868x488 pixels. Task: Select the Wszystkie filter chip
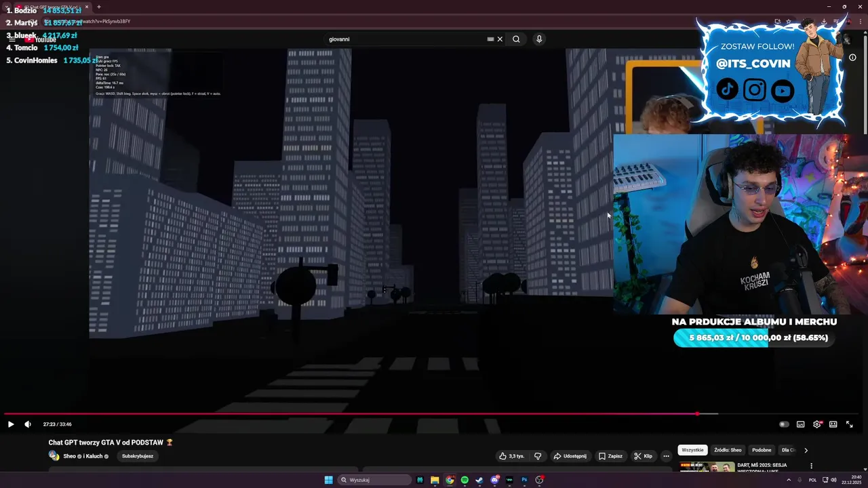pos(693,450)
